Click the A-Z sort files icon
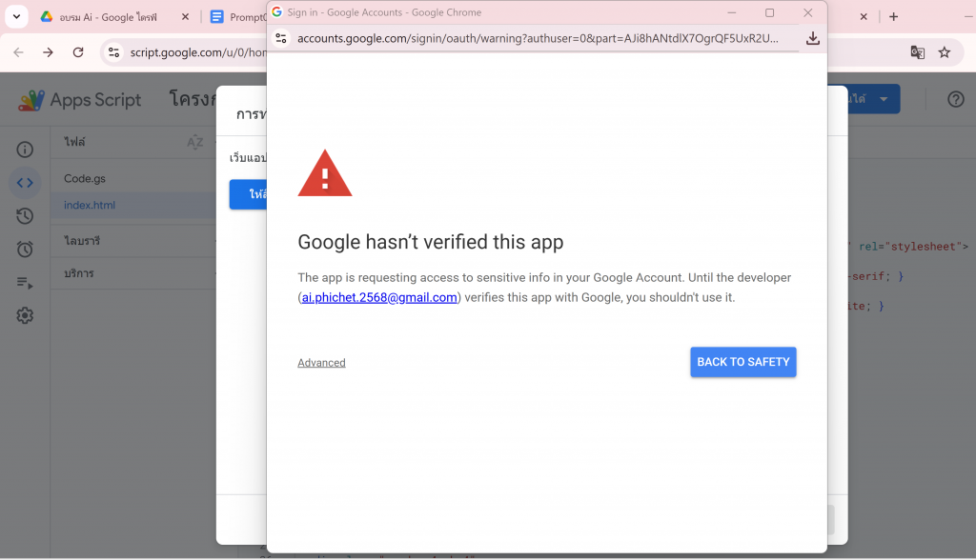The height and width of the screenshot is (560, 976). pyautogui.click(x=194, y=142)
